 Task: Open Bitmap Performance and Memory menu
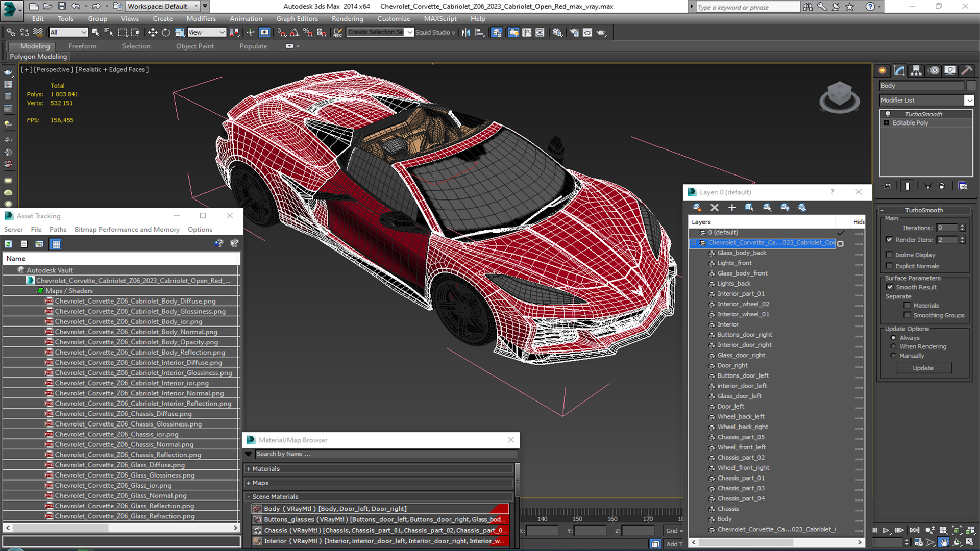[127, 229]
